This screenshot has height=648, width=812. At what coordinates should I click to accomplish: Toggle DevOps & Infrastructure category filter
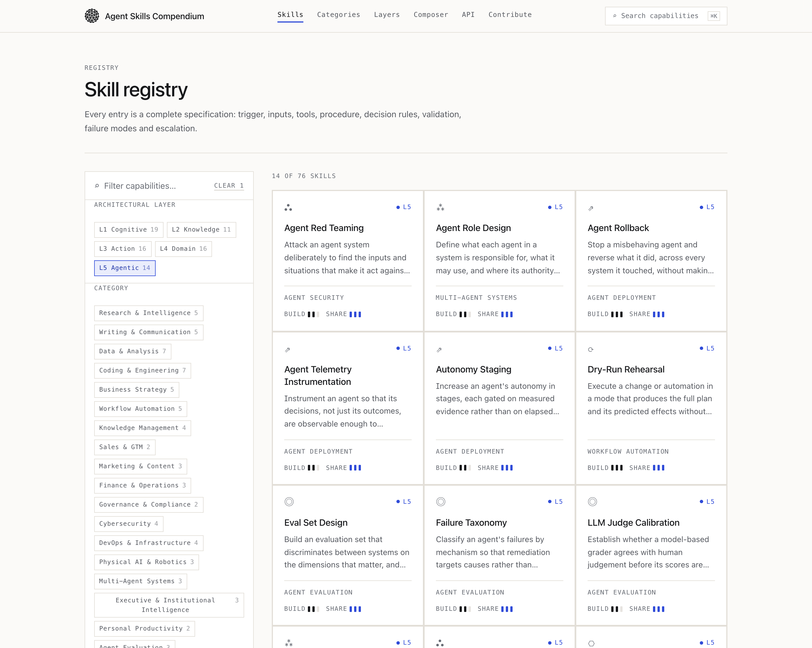[x=149, y=543]
